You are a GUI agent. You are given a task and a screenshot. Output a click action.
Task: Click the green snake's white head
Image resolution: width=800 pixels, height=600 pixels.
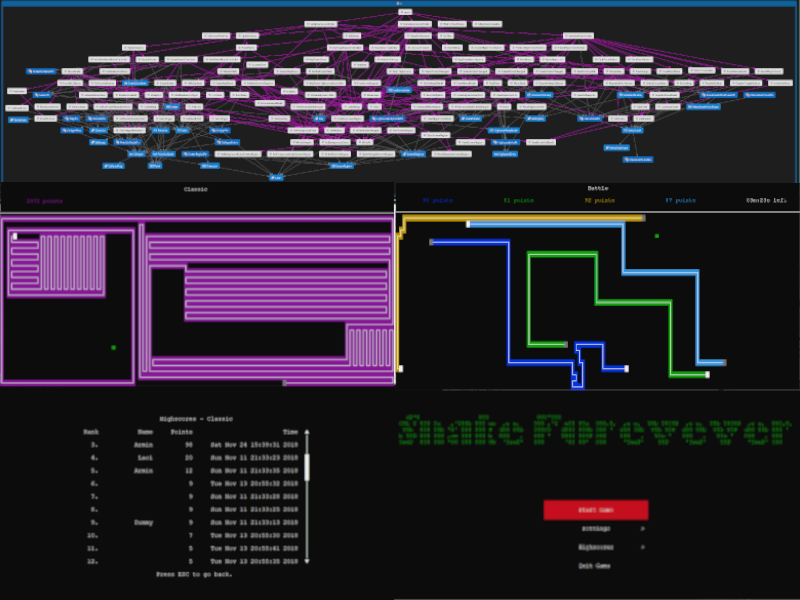[x=707, y=375]
